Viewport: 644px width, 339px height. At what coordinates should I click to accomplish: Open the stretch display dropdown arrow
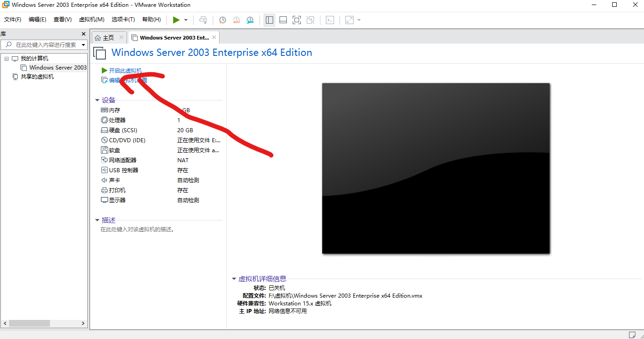pos(359,20)
